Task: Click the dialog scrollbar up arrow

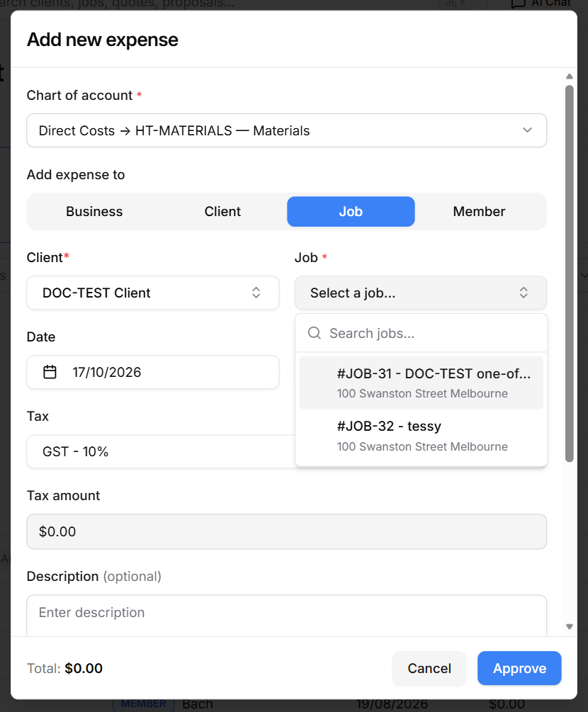Action: point(570,77)
